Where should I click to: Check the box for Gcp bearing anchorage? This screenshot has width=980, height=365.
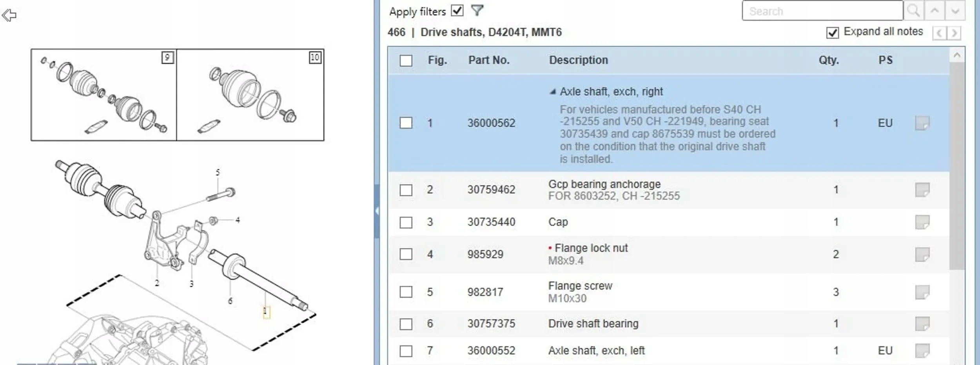[x=406, y=190]
